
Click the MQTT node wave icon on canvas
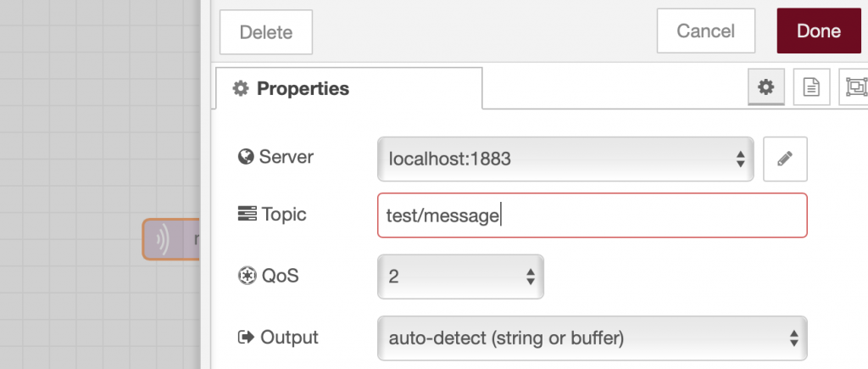(163, 239)
